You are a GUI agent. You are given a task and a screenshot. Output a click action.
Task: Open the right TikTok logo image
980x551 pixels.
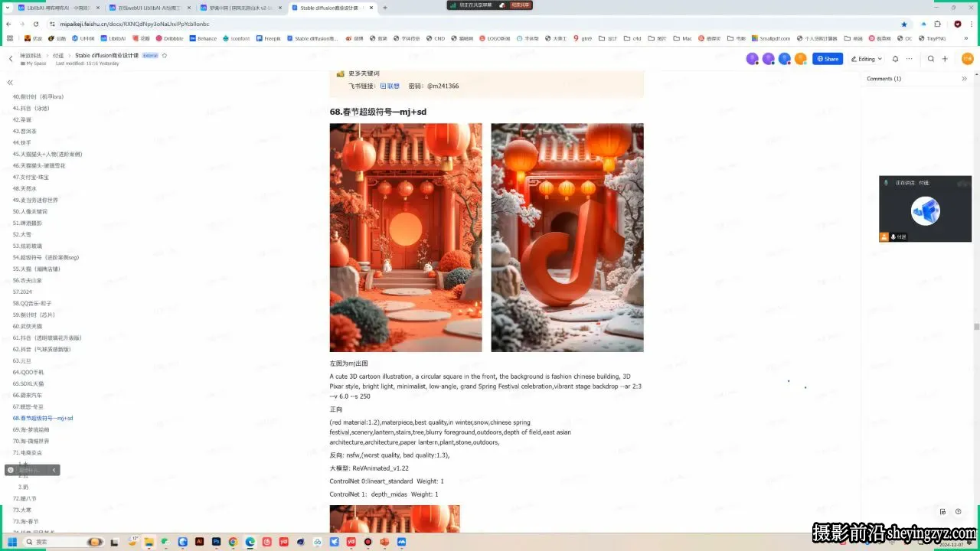pyautogui.click(x=567, y=237)
